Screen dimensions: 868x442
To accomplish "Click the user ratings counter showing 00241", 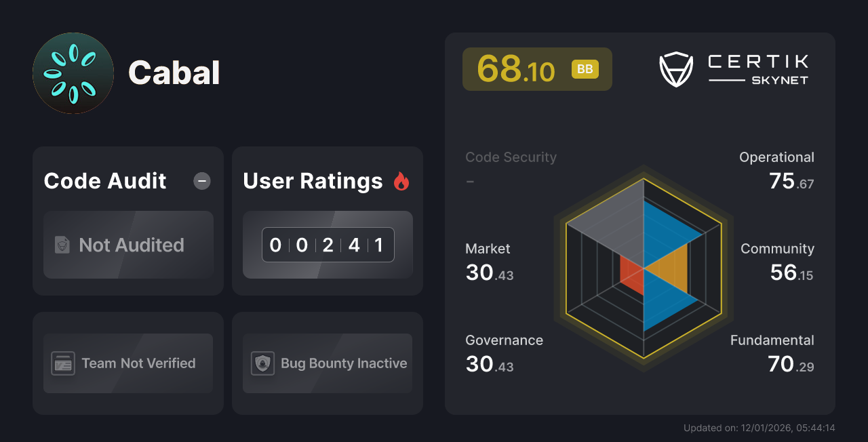I will (328, 245).
